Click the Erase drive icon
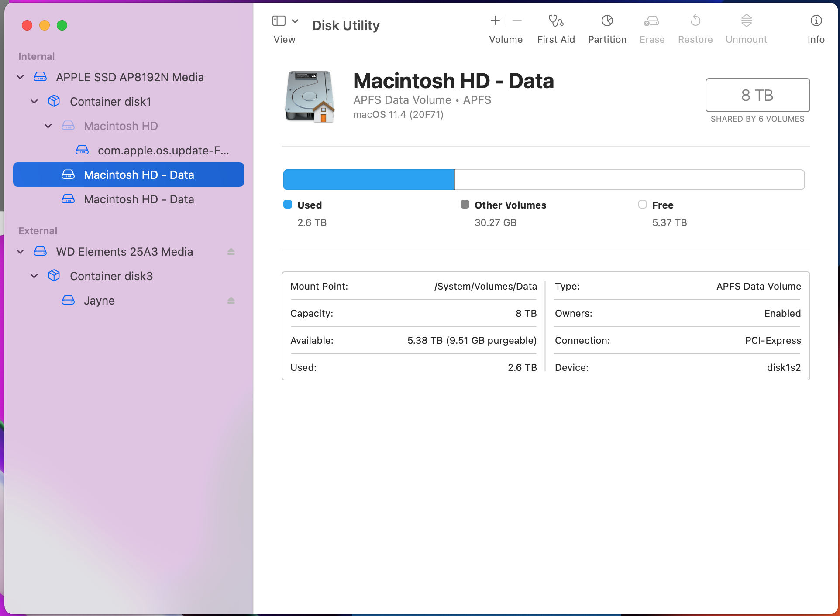 pyautogui.click(x=651, y=21)
